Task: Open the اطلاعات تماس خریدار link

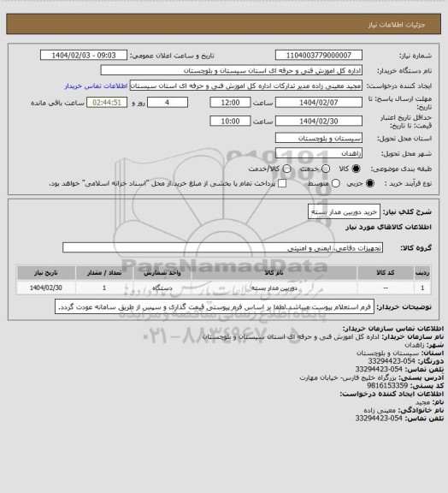Action: pyautogui.click(x=96, y=86)
